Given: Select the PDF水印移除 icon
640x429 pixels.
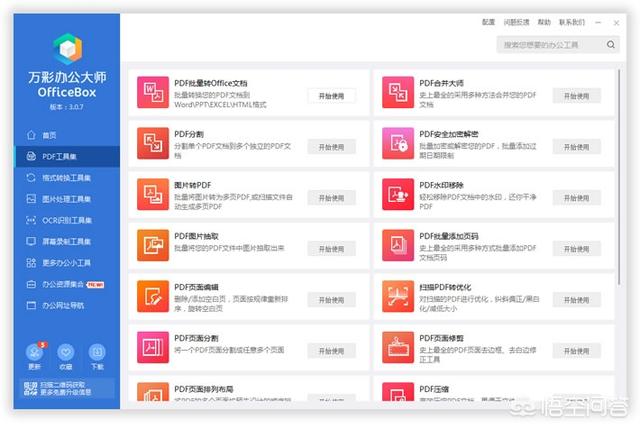Looking at the screenshot, I should coord(398,192).
